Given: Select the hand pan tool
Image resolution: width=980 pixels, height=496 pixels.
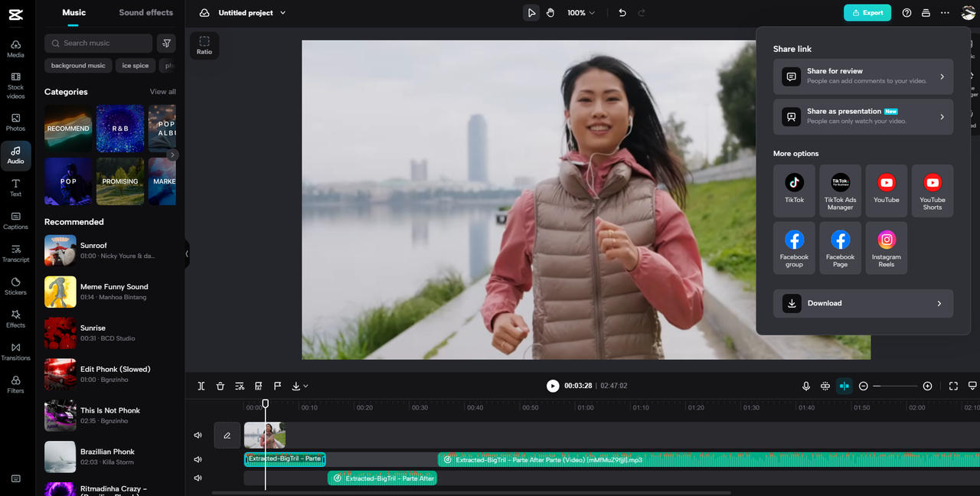Looking at the screenshot, I should tap(550, 13).
